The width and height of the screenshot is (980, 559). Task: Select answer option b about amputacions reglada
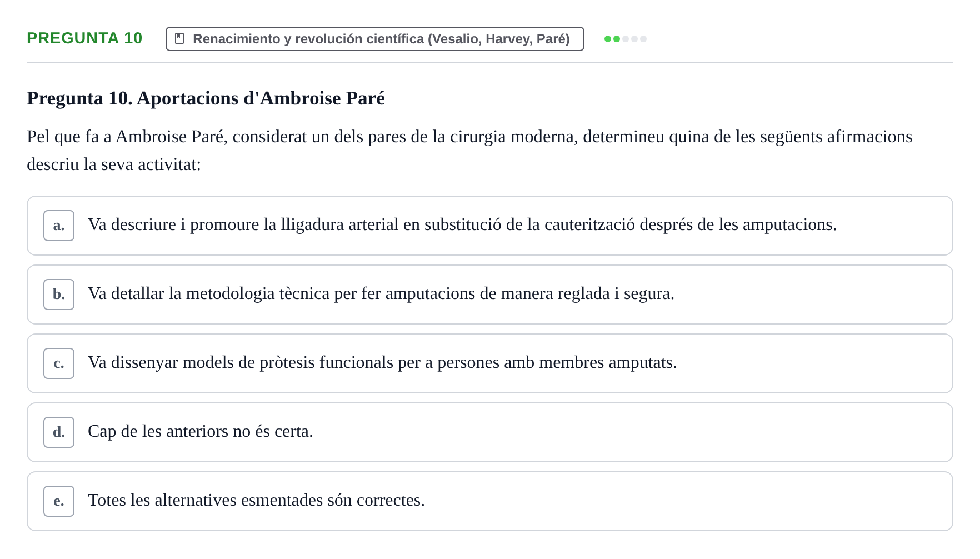click(489, 295)
